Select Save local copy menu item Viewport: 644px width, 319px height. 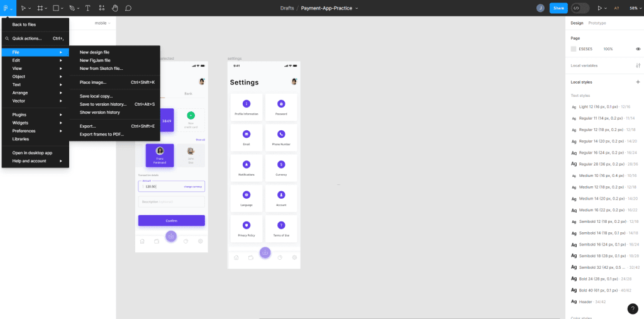96,96
